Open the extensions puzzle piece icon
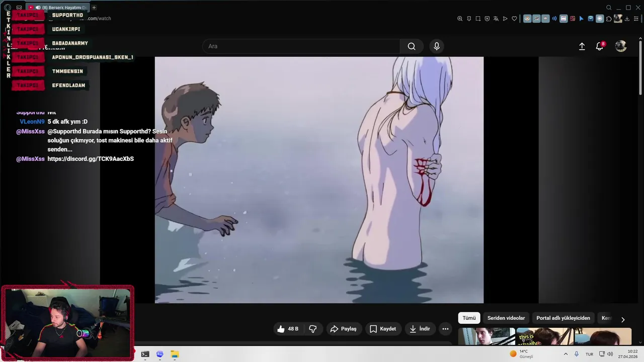644x362 pixels. 609,19
